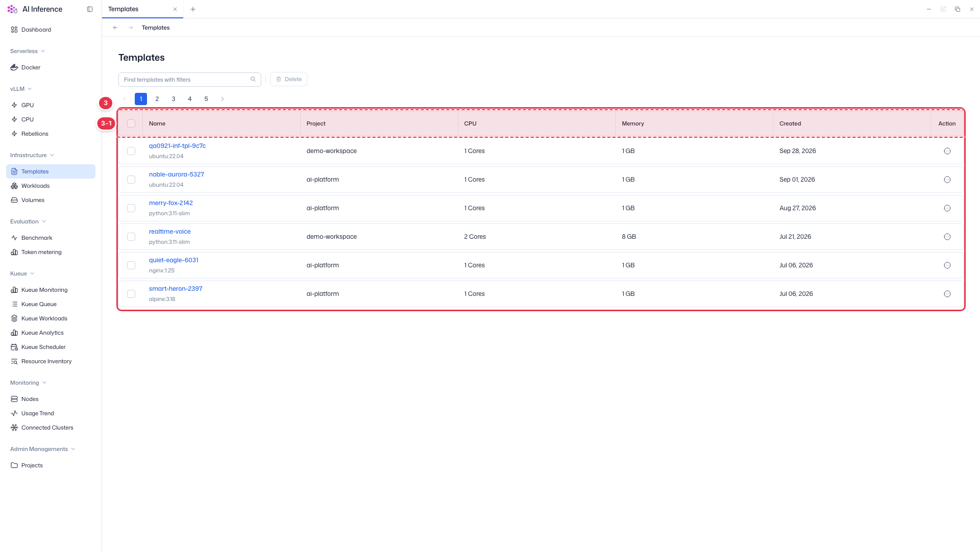Go to pagination page 2

[x=157, y=99]
